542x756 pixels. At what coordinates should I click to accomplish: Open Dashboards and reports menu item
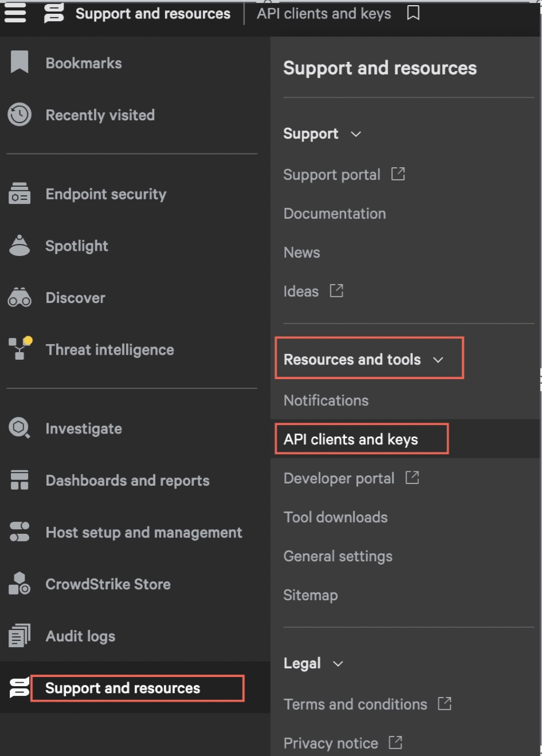127,481
